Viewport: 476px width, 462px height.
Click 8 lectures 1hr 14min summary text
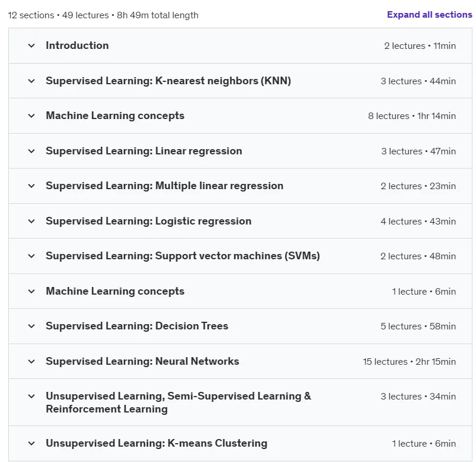click(x=412, y=116)
